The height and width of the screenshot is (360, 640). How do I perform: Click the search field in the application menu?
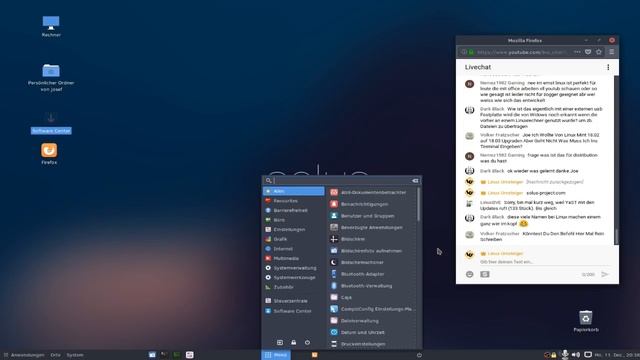[x=342, y=180]
